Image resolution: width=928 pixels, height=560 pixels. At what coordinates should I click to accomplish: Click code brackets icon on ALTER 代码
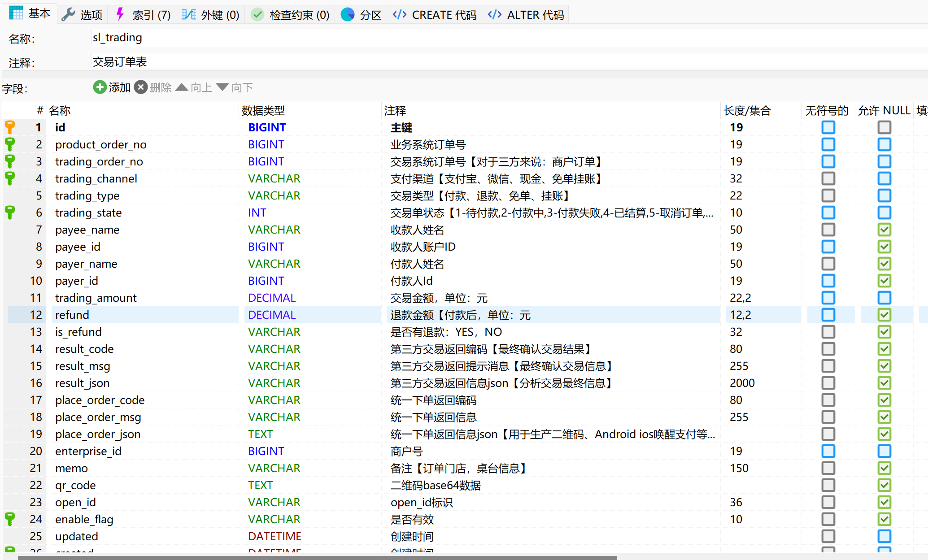pos(494,15)
